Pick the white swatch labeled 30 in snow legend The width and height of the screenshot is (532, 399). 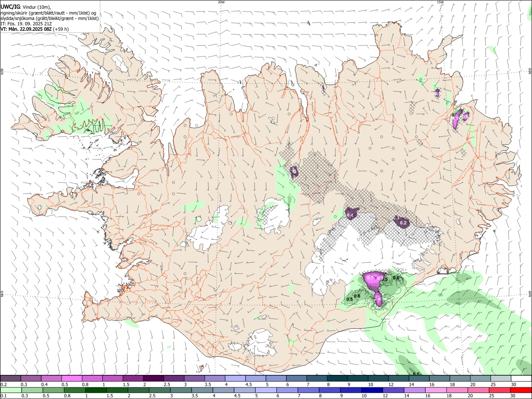point(521,378)
